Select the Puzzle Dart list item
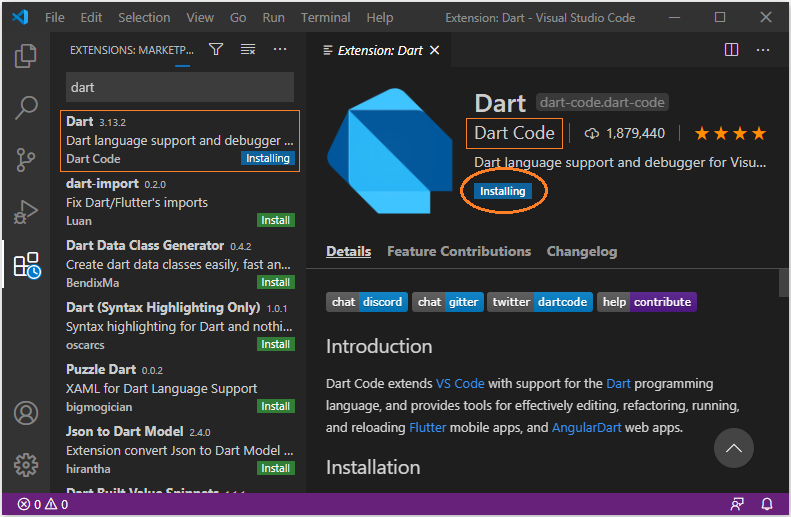791x517 pixels. point(180,389)
